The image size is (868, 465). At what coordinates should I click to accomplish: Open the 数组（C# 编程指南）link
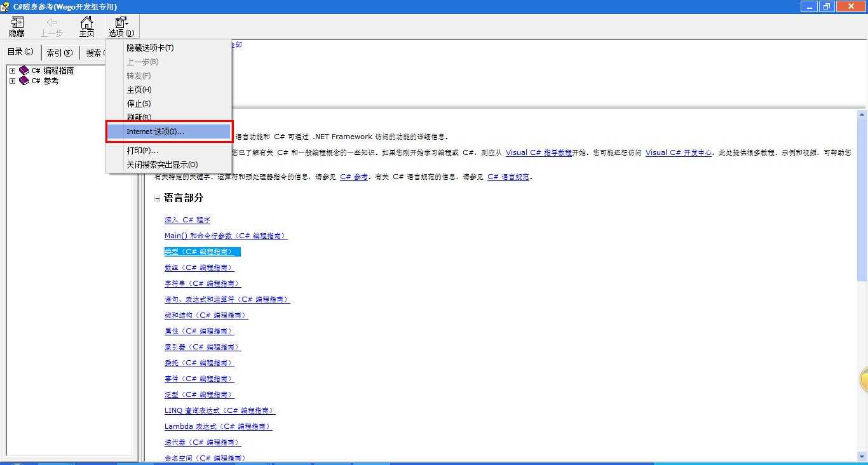tap(199, 267)
